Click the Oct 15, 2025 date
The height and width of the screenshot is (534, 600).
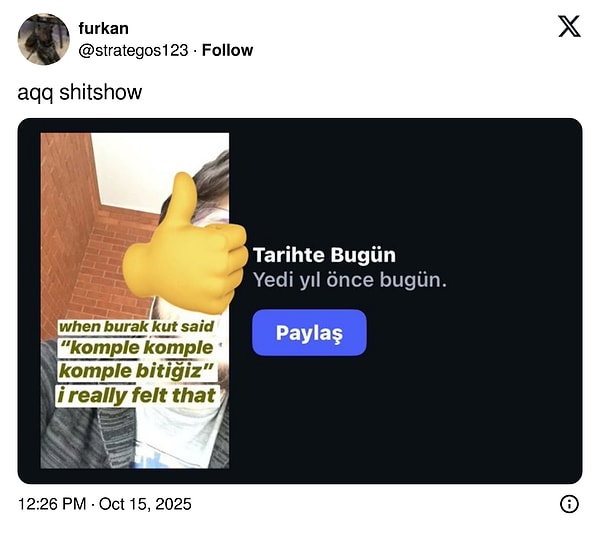[145, 504]
